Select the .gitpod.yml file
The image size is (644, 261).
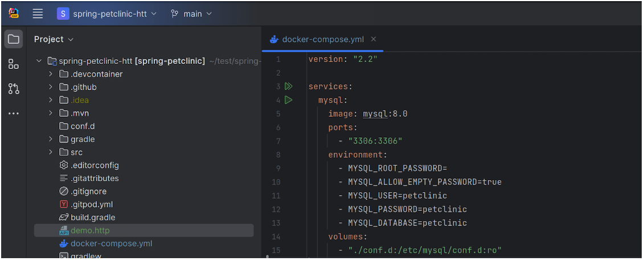[x=91, y=204]
